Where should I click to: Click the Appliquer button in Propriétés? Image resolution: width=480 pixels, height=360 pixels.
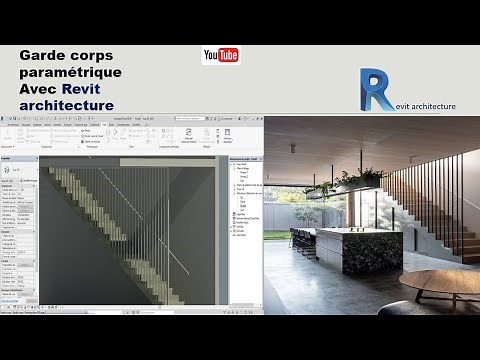(x=31, y=301)
